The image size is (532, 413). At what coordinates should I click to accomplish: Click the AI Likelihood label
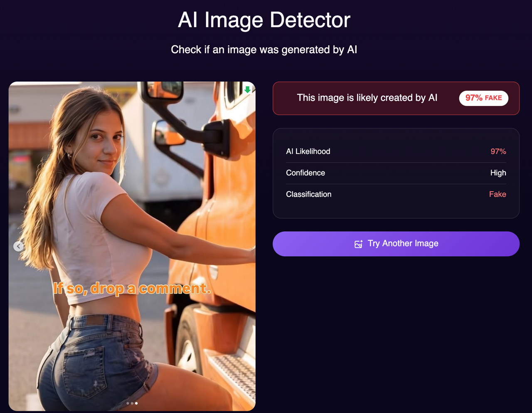(x=308, y=151)
